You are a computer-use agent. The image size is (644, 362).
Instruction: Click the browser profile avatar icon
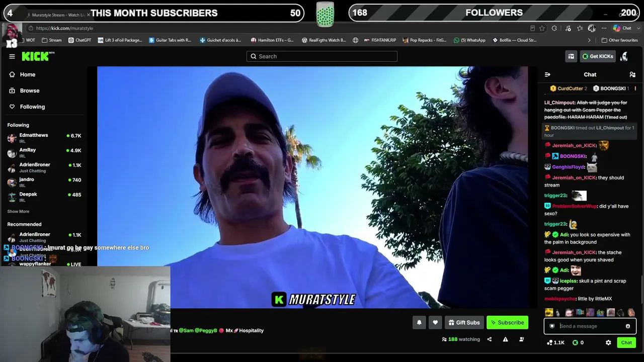pyautogui.click(x=592, y=28)
